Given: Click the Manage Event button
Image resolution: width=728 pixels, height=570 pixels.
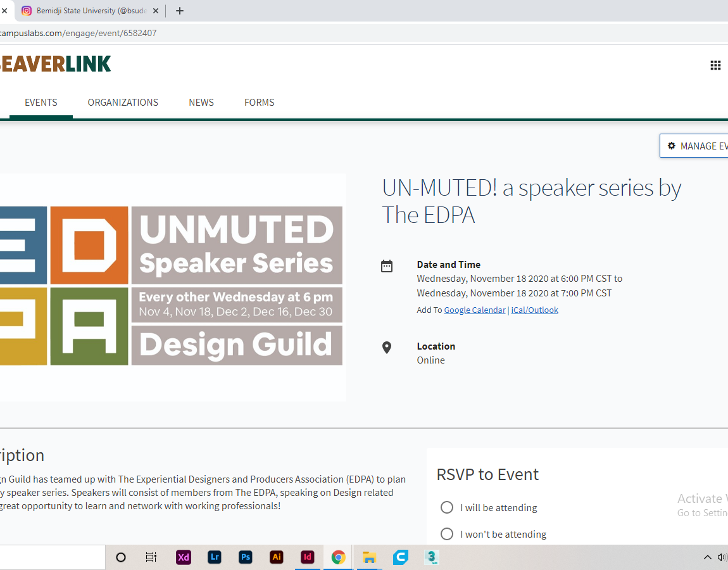Looking at the screenshot, I should (694, 146).
